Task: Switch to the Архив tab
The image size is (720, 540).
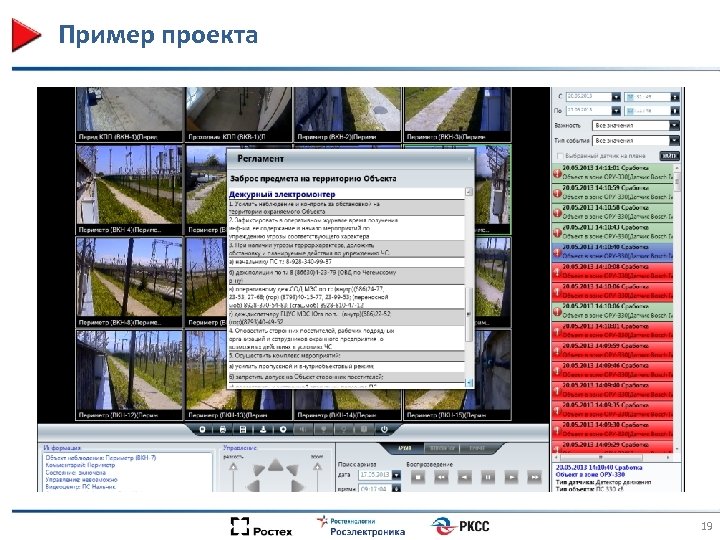Action: click(x=405, y=448)
